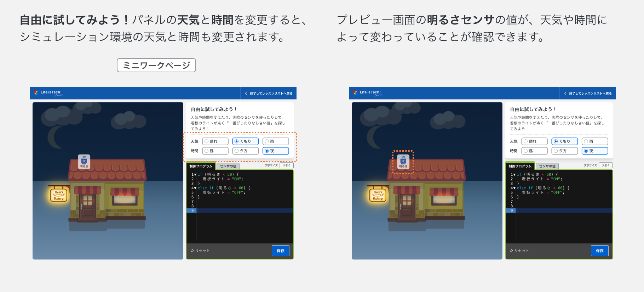Click the Life is Tech! logo in the left screenshot
644x292 pixels.
pyautogui.click(x=48, y=93)
